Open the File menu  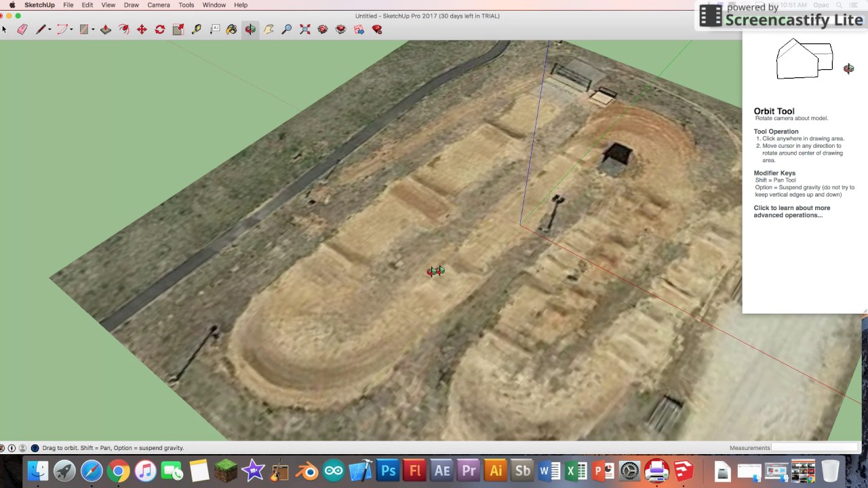click(x=68, y=5)
